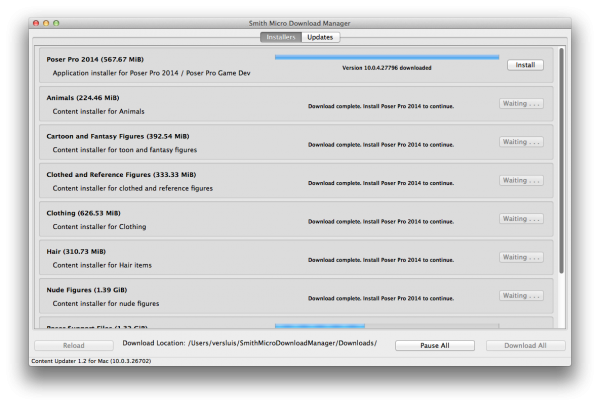Select the Installers tab
Screen dimensions: 600x406
tap(281, 37)
